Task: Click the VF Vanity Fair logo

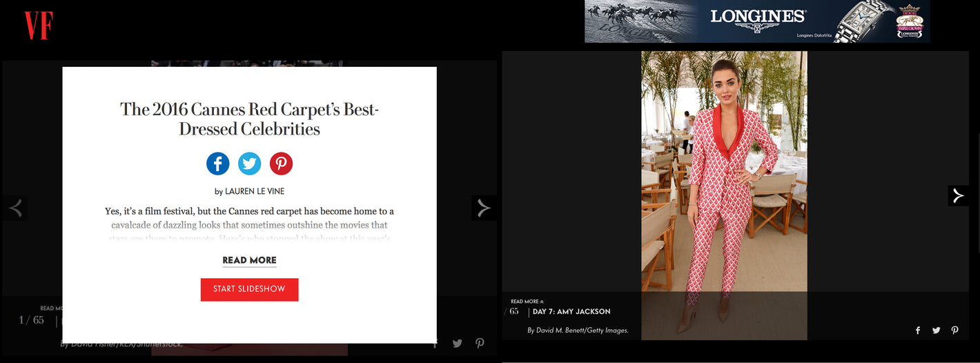Action: coord(39,26)
